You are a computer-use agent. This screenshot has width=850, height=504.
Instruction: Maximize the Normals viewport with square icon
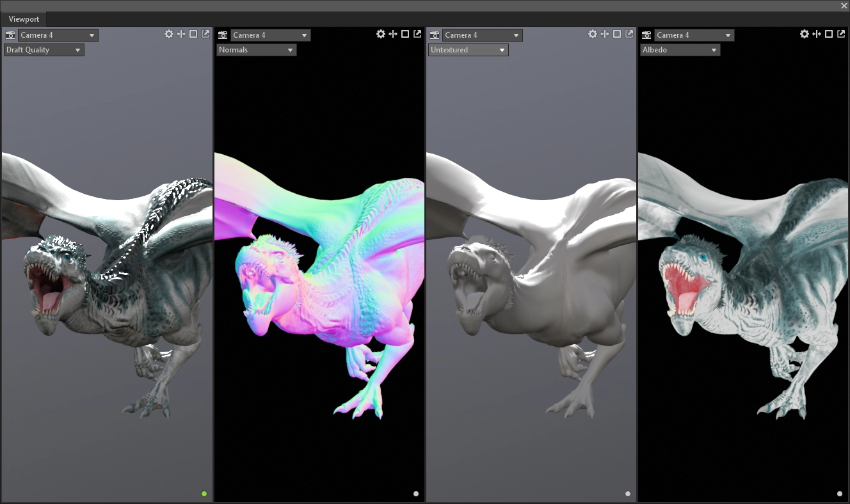click(405, 35)
